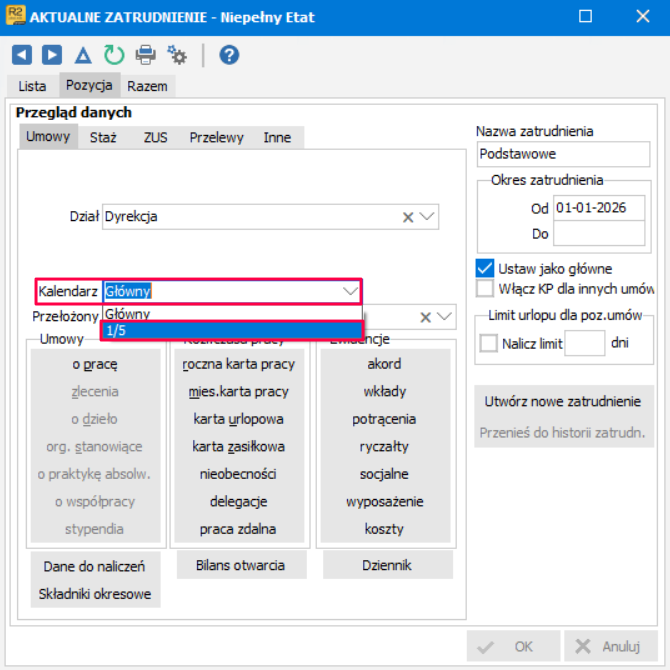Viewport: 670px width, 670px height.
Task: Print using the printer toolbar icon
Action: (145, 55)
